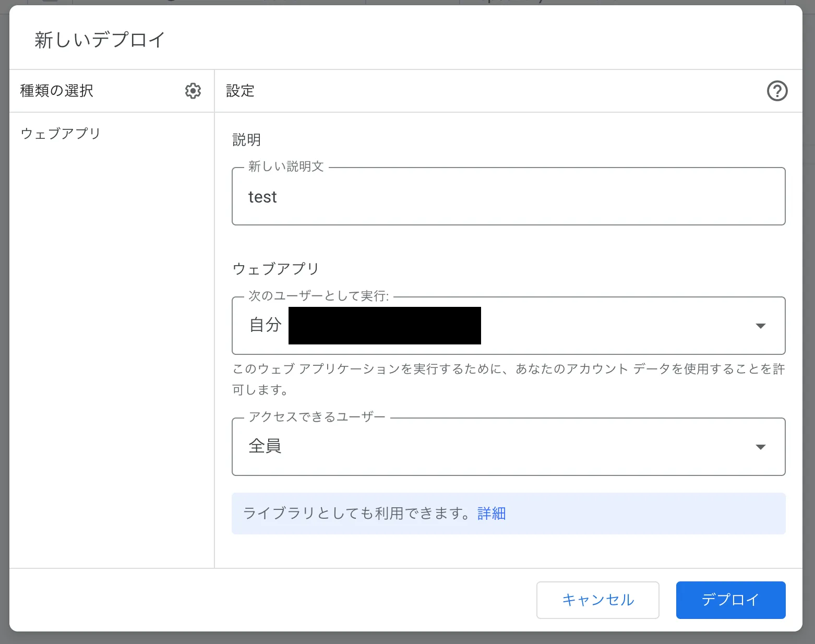Open the deployment type gear settings icon
This screenshot has height=644, width=815.
(x=193, y=90)
